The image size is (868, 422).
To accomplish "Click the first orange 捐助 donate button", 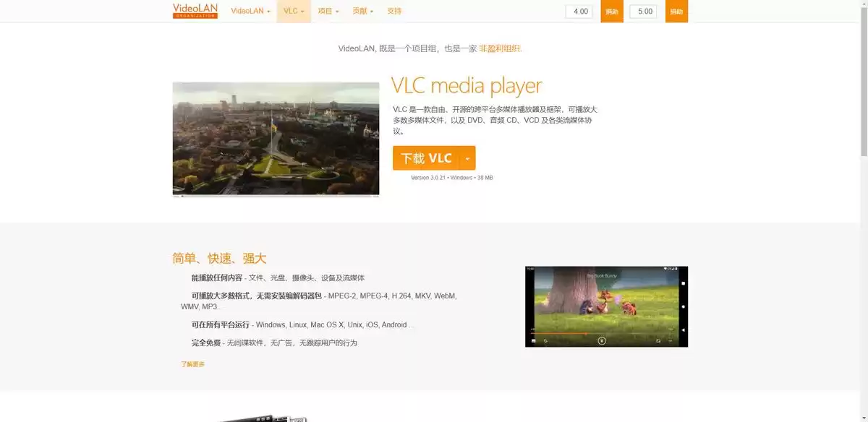I will pyautogui.click(x=611, y=11).
